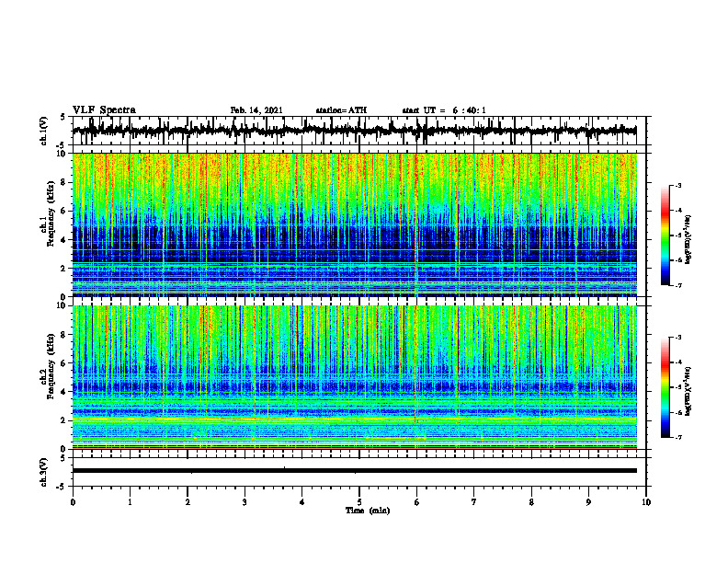This screenshot has width=728, height=563.
Task: Click the ch.1(V) waveform axis label
Action: point(44,131)
